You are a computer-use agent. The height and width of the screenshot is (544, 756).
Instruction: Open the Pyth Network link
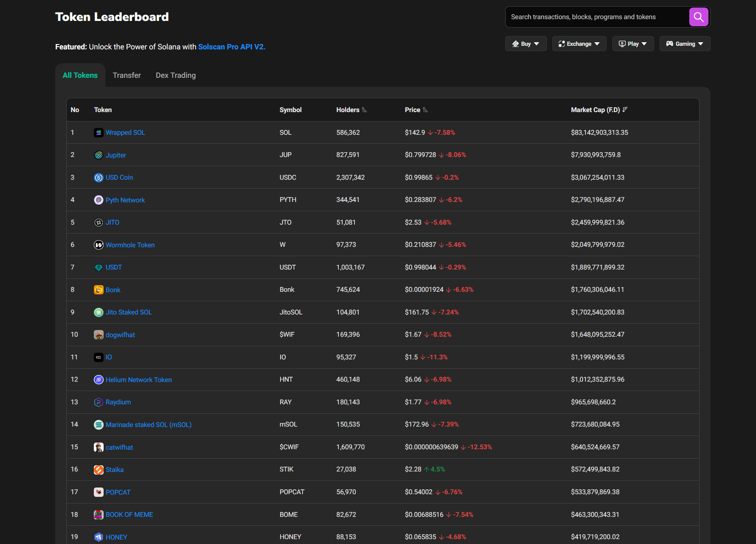[125, 200]
